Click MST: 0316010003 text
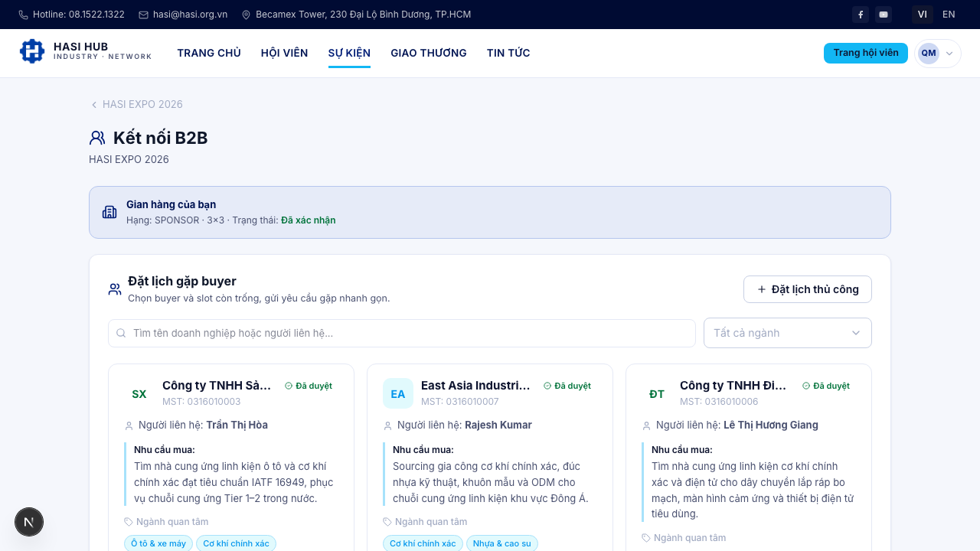This screenshot has height=551, width=980. [201, 402]
